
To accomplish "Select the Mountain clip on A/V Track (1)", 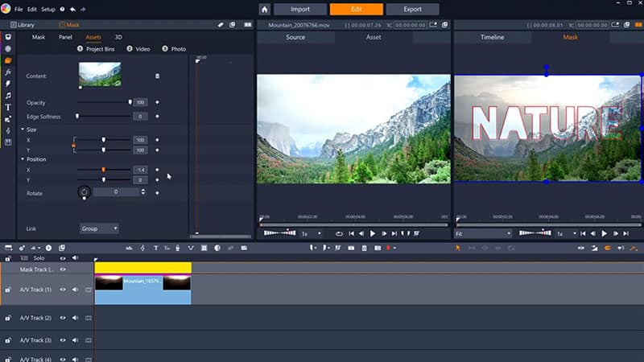I will 142,290.
